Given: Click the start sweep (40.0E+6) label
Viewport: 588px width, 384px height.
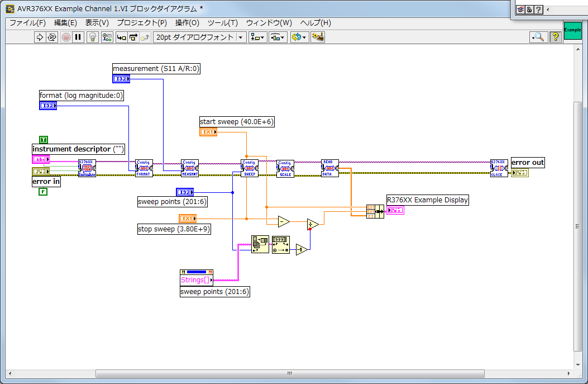Looking at the screenshot, I should (237, 122).
